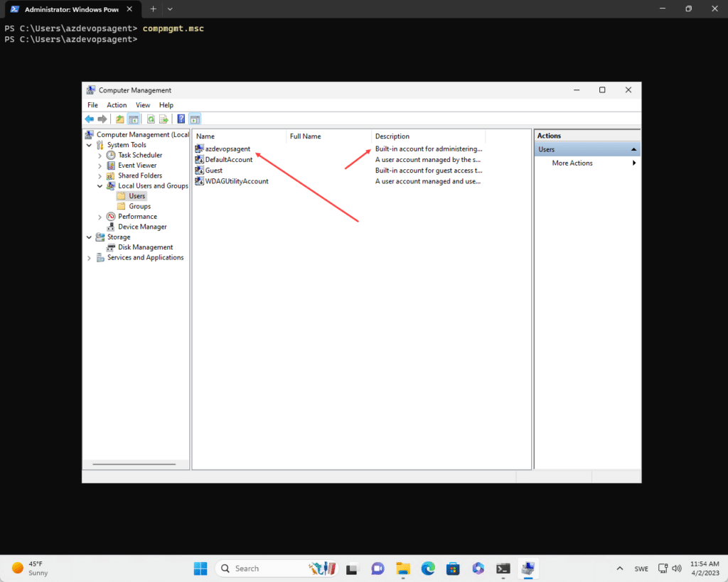
Task: Click the Computer Management icon on taskbar
Action: pos(528,568)
